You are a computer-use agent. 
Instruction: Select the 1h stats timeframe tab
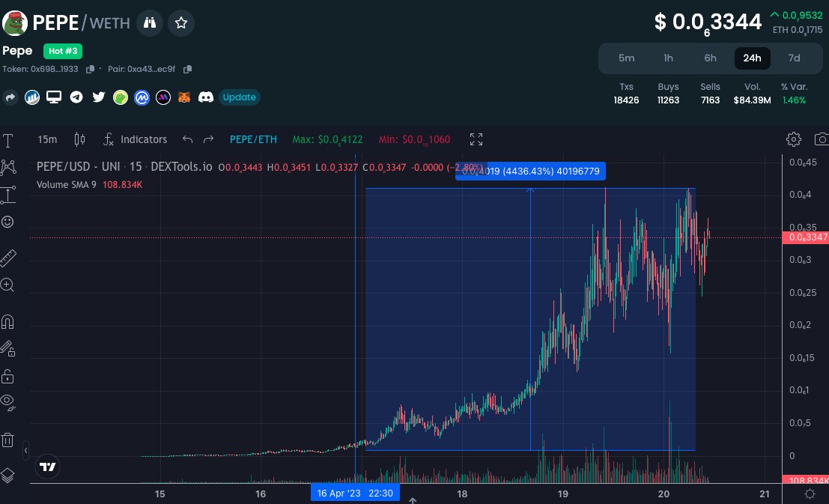pyautogui.click(x=668, y=58)
